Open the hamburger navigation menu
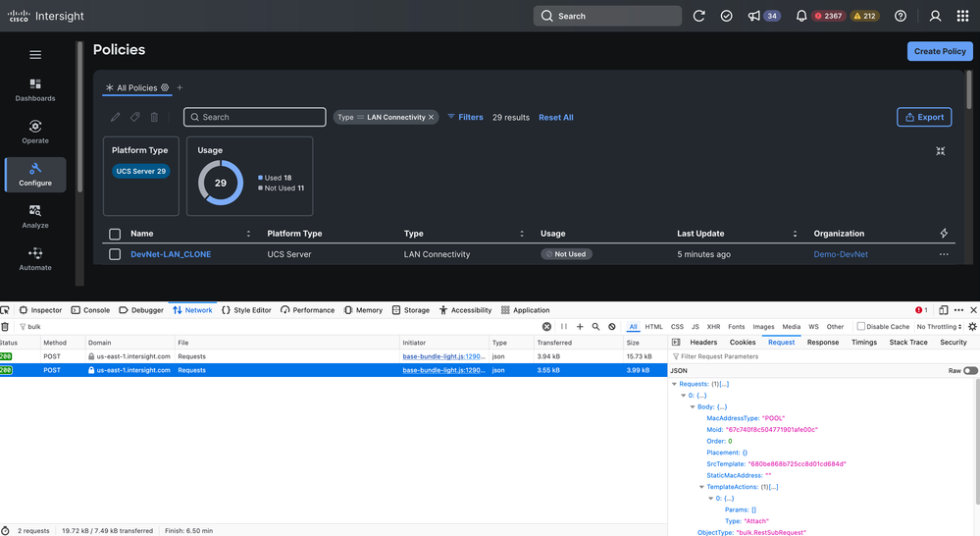Viewport: 980px width, 536px height. (35, 54)
